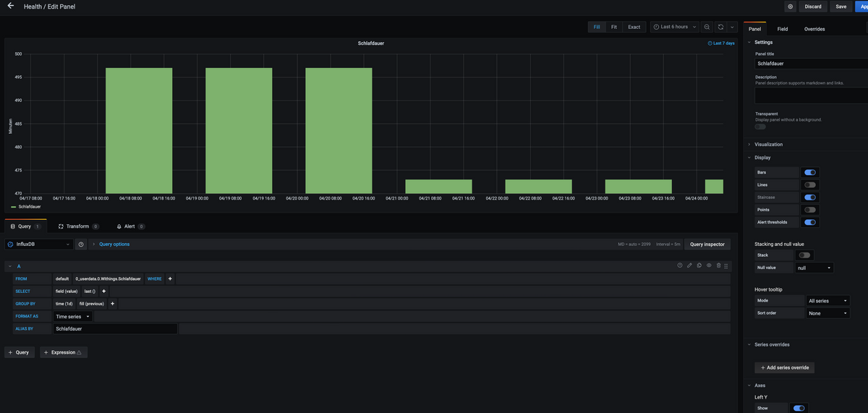Click the Discard button
This screenshot has height=413, width=868.
tap(813, 7)
